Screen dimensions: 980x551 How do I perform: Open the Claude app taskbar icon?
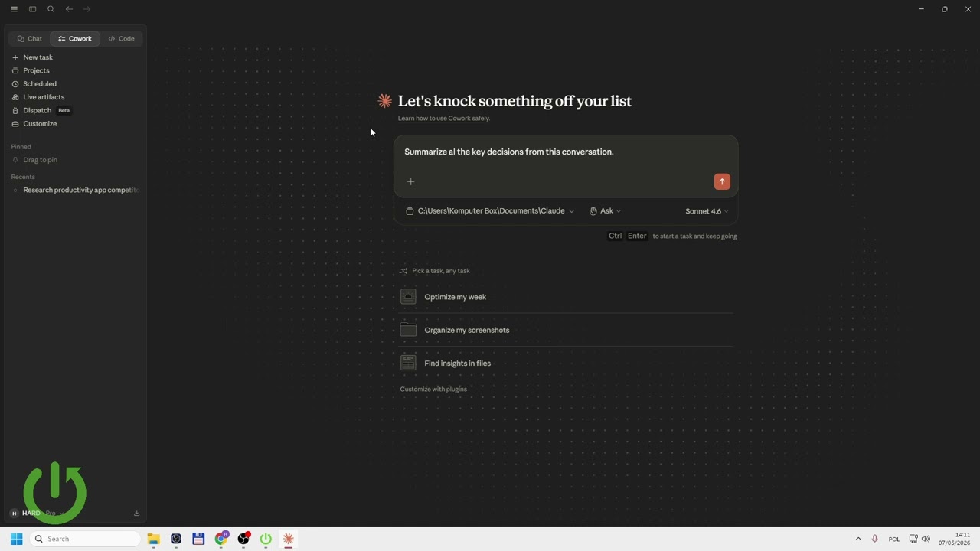click(289, 539)
